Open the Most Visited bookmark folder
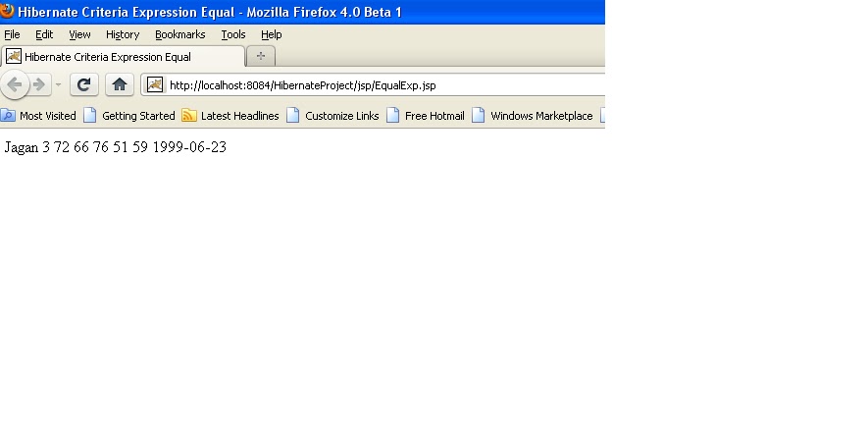This screenshot has height=430, width=868. pyautogui.click(x=38, y=115)
